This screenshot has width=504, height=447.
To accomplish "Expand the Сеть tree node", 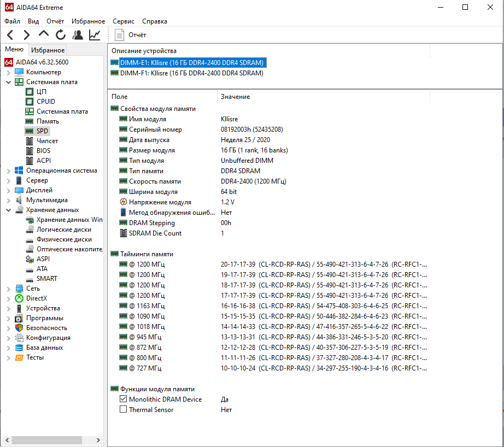I will coord(9,289).
